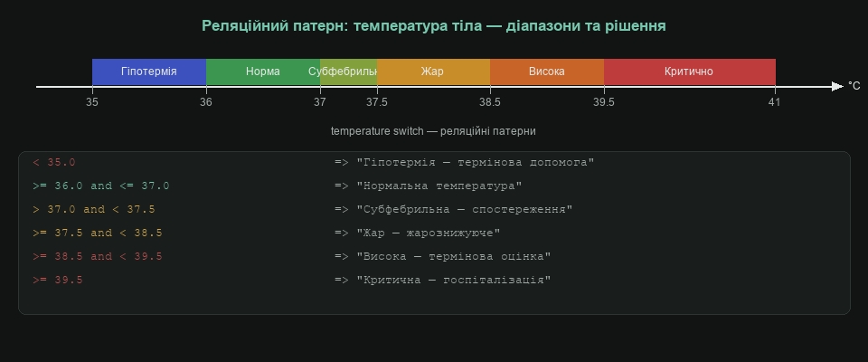Click the blue Гіпотермія range segment
Image resolution: width=868 pixels, height=362 pixels.
coord(149,71)
